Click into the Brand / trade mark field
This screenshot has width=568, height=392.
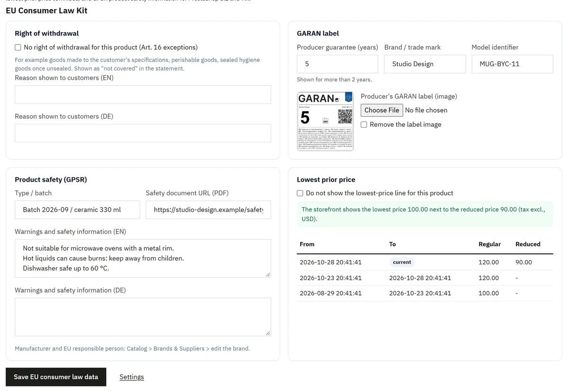tap(425, 64)
